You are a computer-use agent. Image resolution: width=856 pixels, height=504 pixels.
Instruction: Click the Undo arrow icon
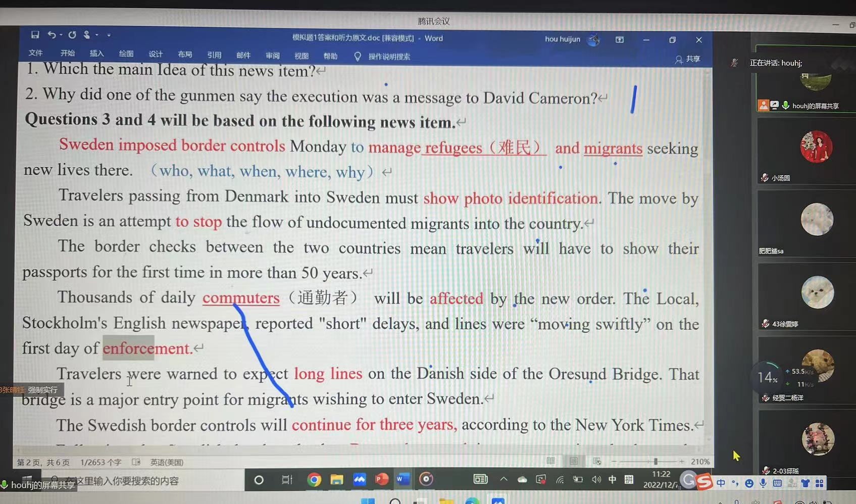click(x=52, y=34)
